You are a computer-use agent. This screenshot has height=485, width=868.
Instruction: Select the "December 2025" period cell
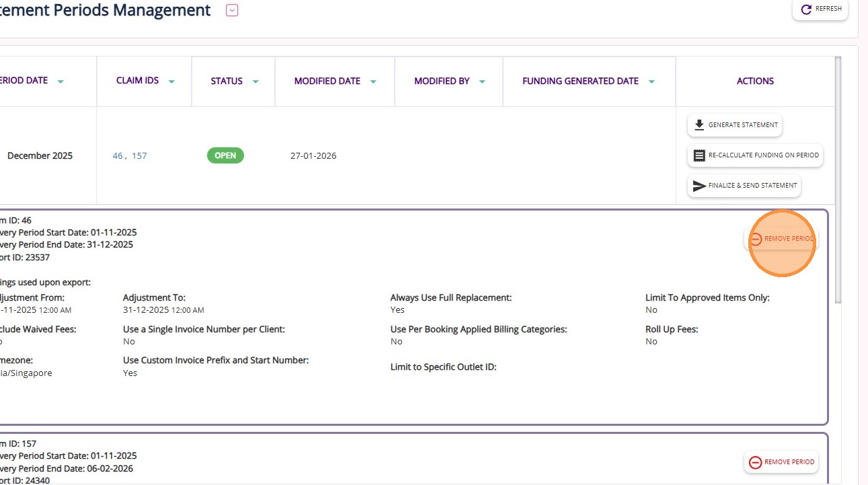point(40,156)
